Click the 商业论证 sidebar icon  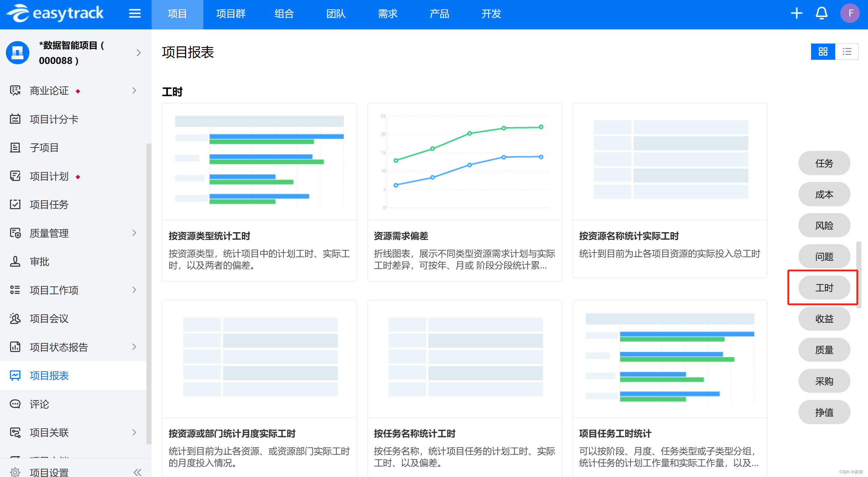click(x=15, y=90)
